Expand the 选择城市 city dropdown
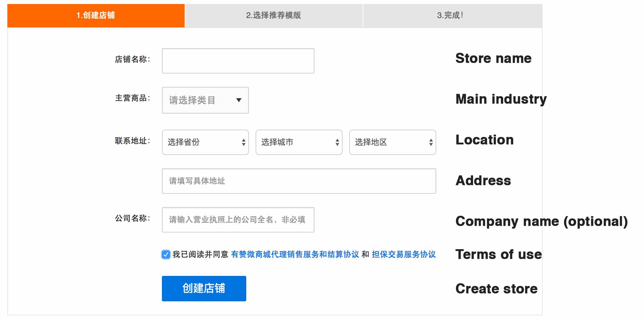Image resolution: width=644 pixels, height=320 pixels. point(299,142)
